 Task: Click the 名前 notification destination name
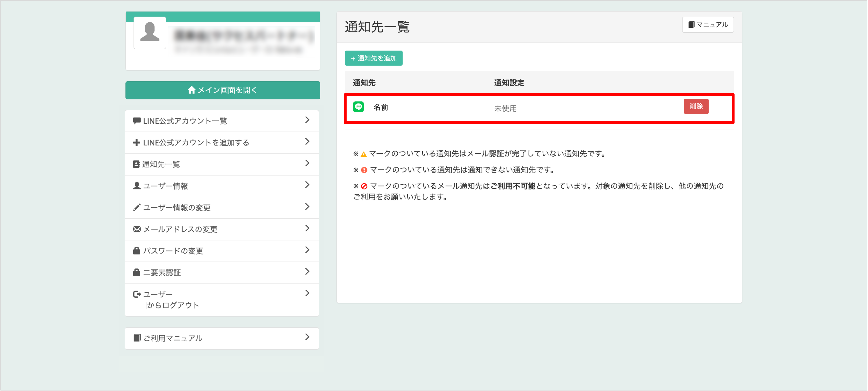[381, 107]
